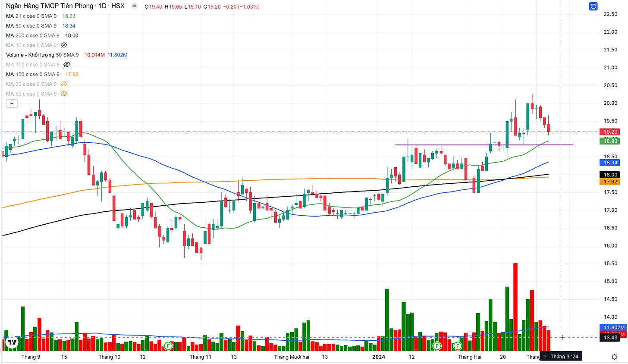Click the 20 time axis label
The height and width of the screenshot is (364, 628).
[503, 357]
